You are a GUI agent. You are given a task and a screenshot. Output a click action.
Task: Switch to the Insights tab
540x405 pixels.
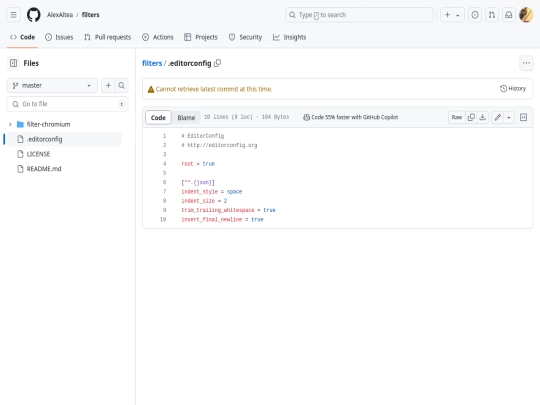pyautogui.click(x=289, y=37)
